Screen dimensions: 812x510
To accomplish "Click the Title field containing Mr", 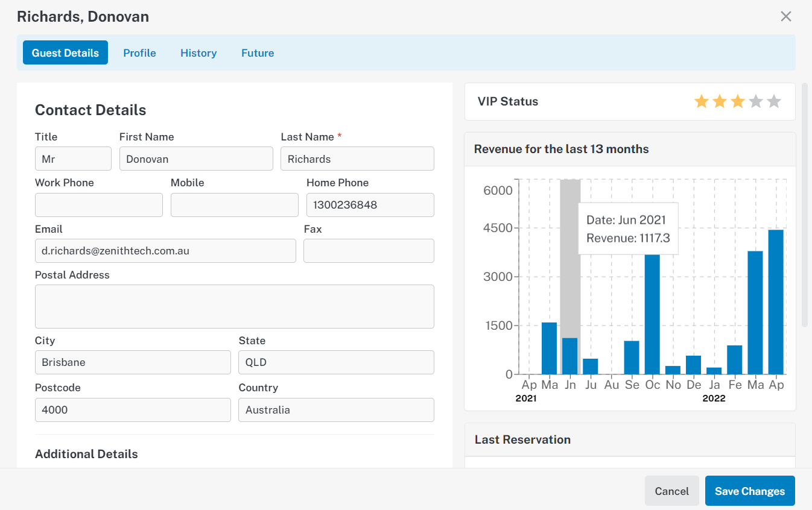I will pos(73,159).
